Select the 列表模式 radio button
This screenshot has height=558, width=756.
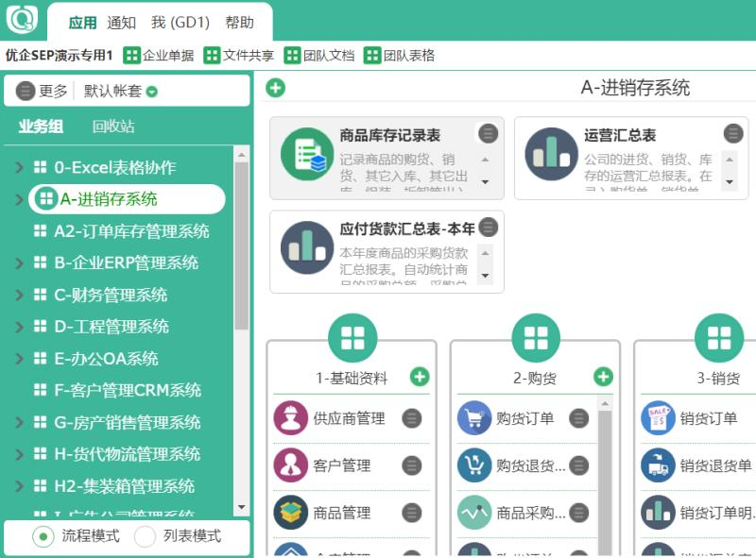(145, 536)
